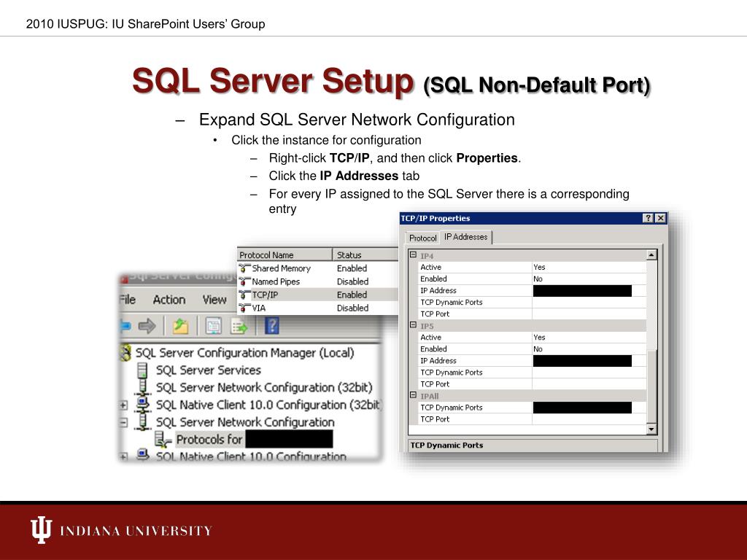Click the scroll down arrow in properties list
Image resolution: width=747 pixels, height=560 pixels.
click(x=651, y=429)
